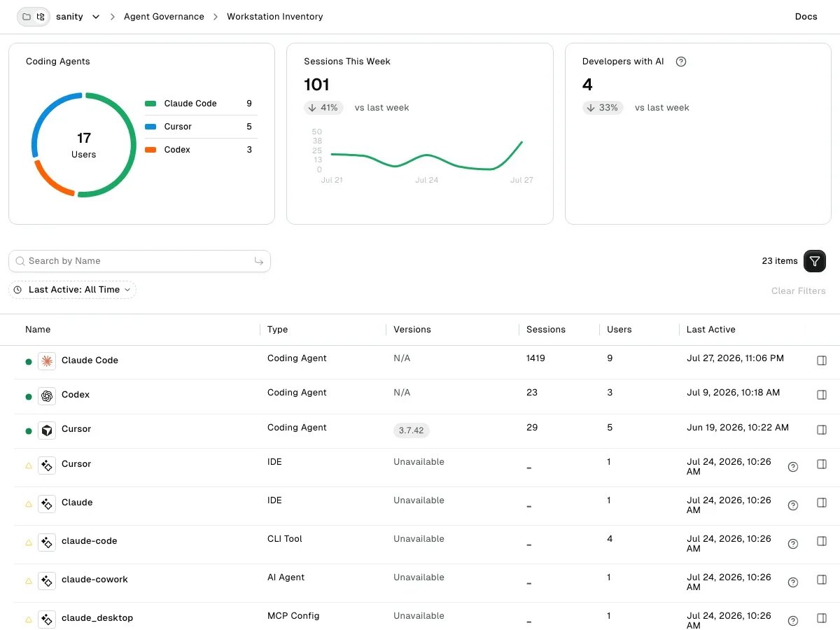Select the claude_desktop name cell
Image resolution: width=840 pixels, height=630 pixels.
pos(97,618)
